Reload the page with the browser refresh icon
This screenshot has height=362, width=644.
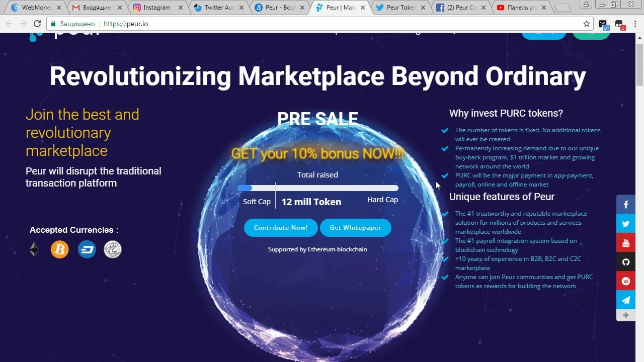tap(37, 24)
